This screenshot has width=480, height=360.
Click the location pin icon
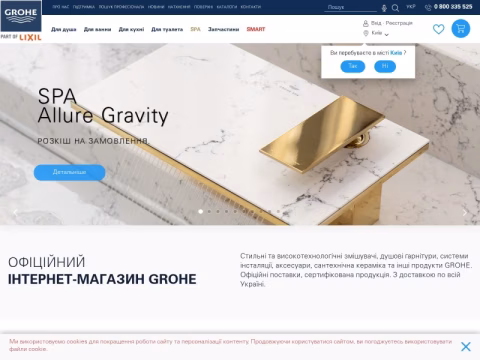click(366, 33)
